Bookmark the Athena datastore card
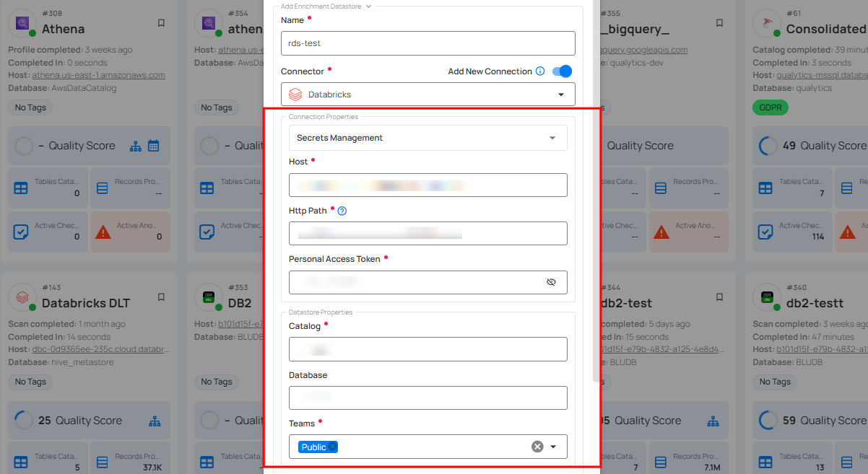Viewport: 868px width, 474px height. [x=161, y=22]
